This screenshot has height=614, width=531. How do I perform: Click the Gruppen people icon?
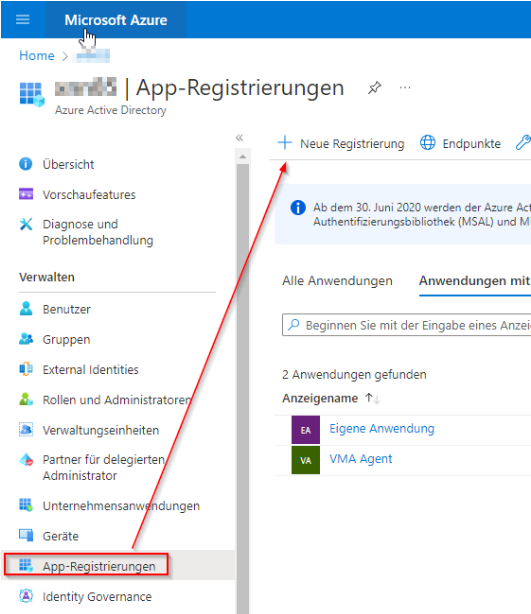pos(26,339)
